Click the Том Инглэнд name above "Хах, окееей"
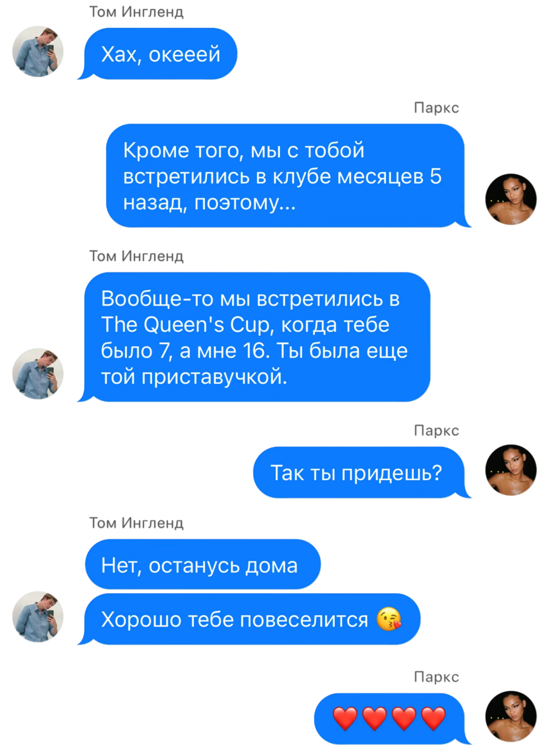Image resolution: width=549 pixels, height=756 pixels. coord(136,12)
